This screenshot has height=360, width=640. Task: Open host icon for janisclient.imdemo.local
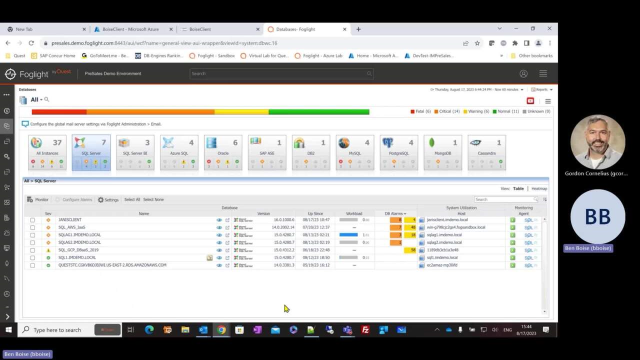point(422,220)
